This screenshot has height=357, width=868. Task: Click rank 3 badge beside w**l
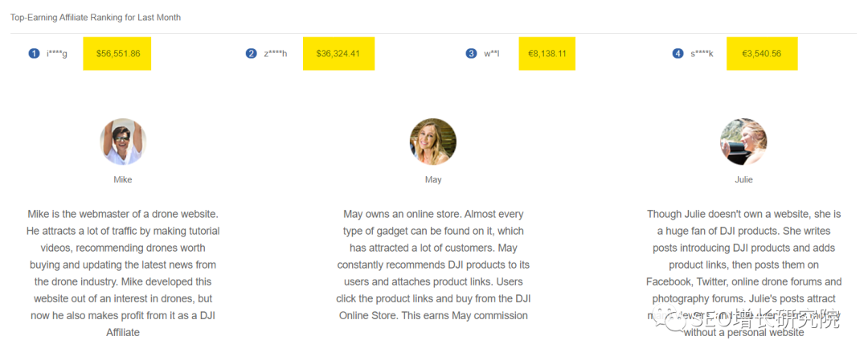click(471, 54)
